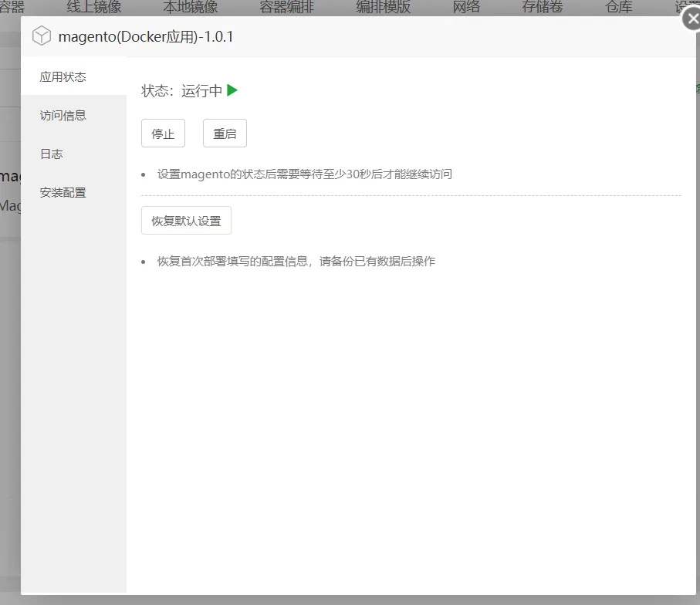Click the note about waiting 30秒
700x605 pixels.
[x=304, y=174]
